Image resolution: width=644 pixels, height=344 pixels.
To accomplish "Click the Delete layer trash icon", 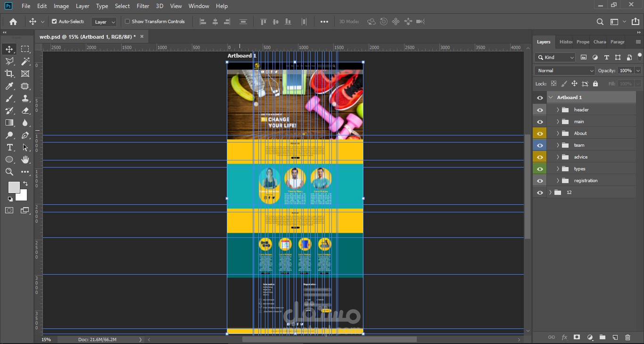I will tap(627, 337).
